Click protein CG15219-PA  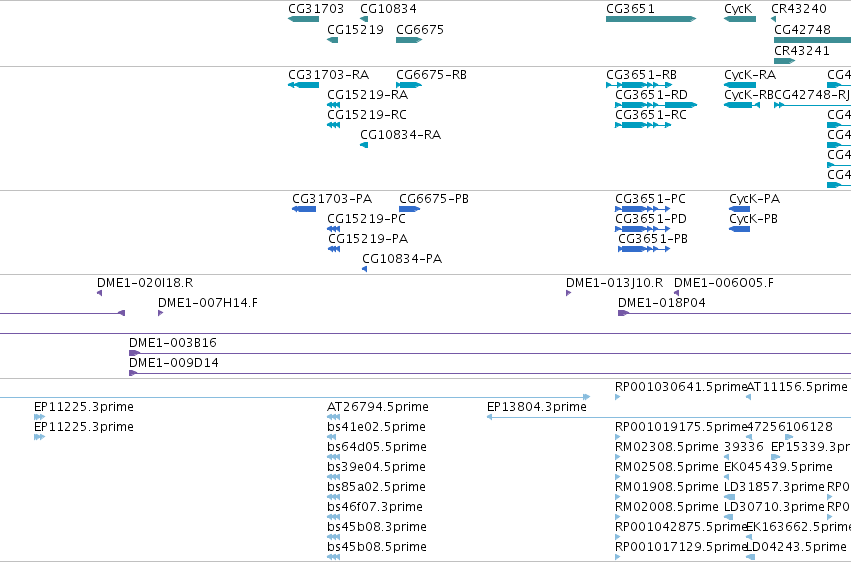point(368,239)
